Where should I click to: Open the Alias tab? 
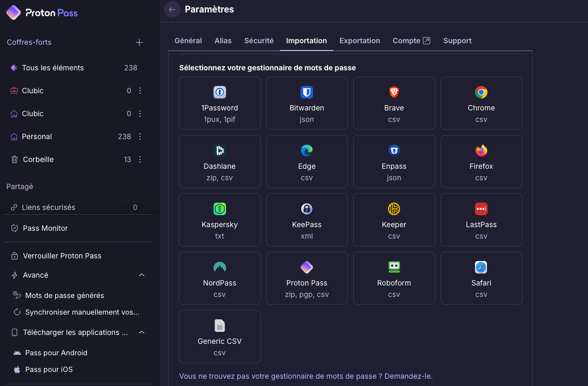223,41
